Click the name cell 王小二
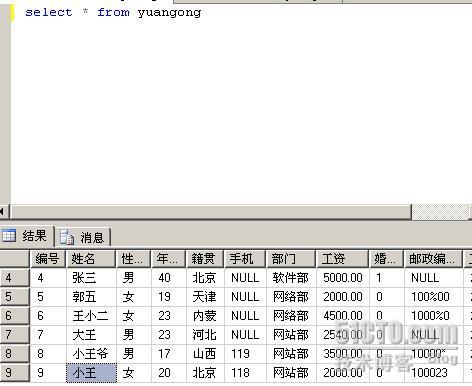This screenshot has width=472, height=386. click(91, 316)
